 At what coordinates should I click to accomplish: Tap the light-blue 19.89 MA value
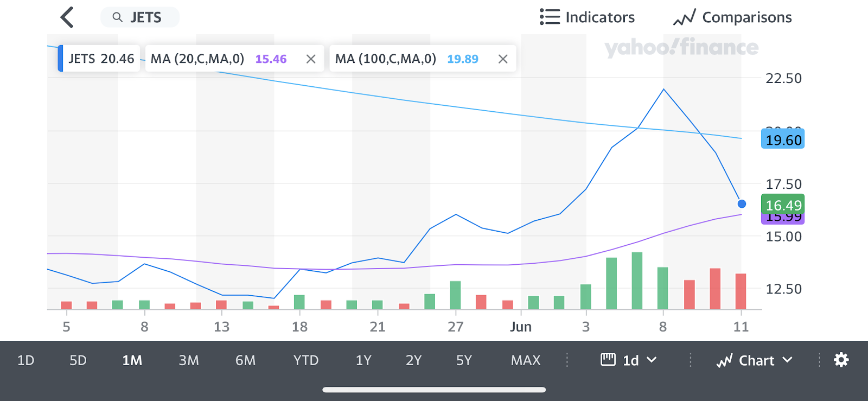tap(463, 59)
